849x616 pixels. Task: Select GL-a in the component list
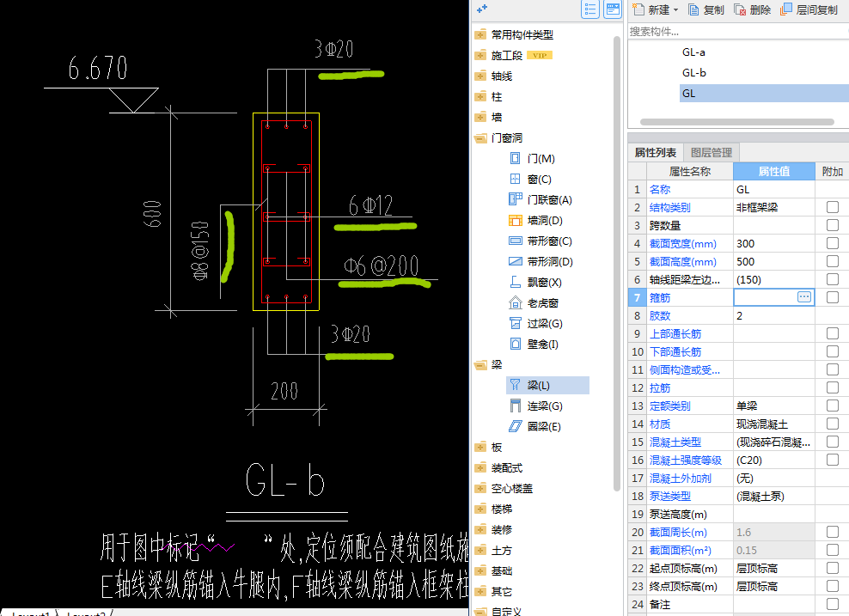(693, 52)
